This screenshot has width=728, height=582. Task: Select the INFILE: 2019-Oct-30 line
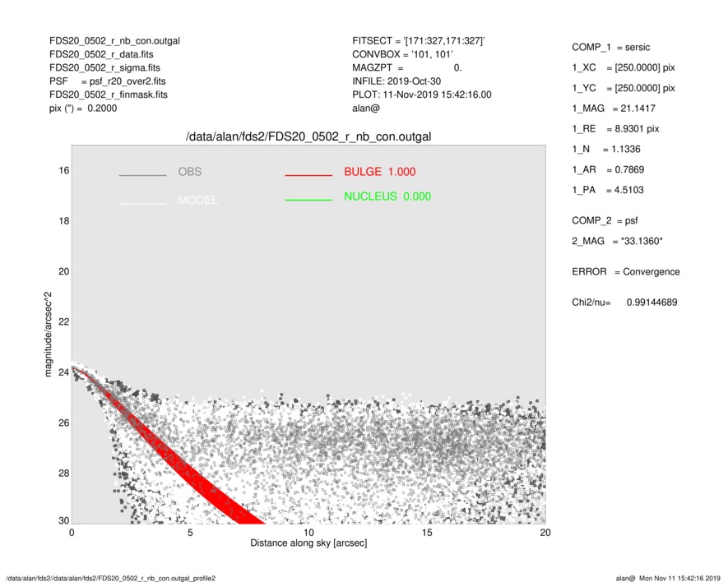[x=396, y=81]
